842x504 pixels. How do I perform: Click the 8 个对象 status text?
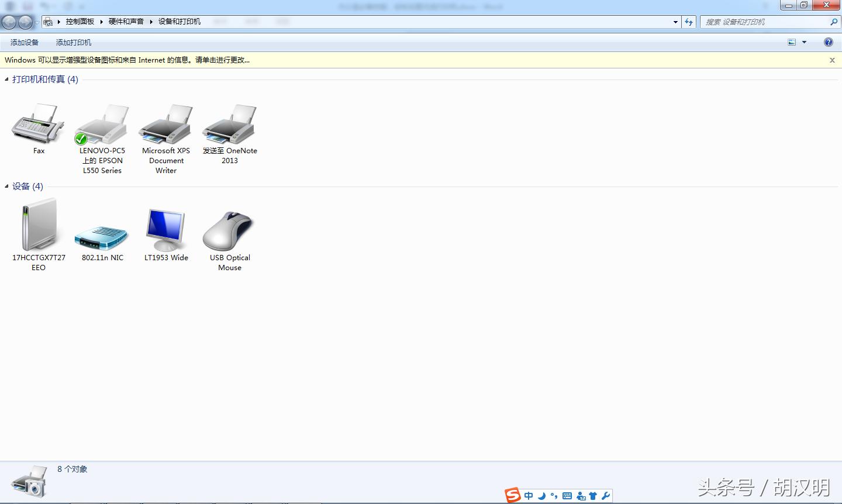[73, 469]
